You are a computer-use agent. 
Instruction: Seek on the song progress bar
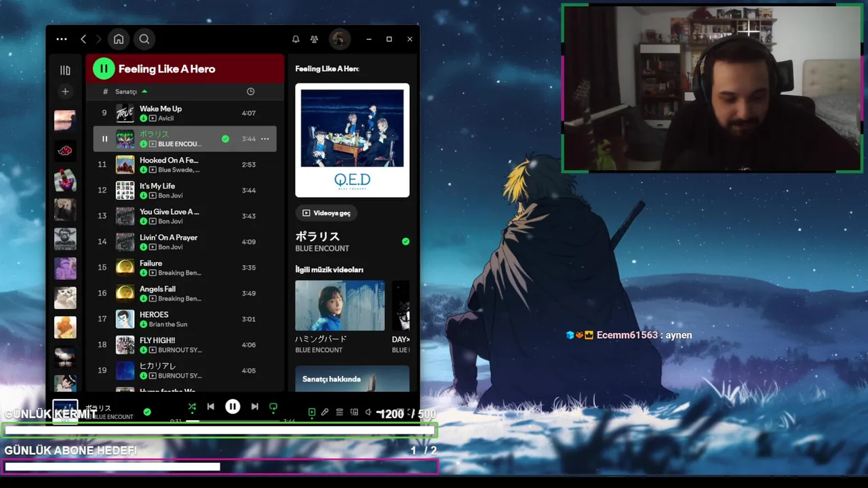coord(233,421)
